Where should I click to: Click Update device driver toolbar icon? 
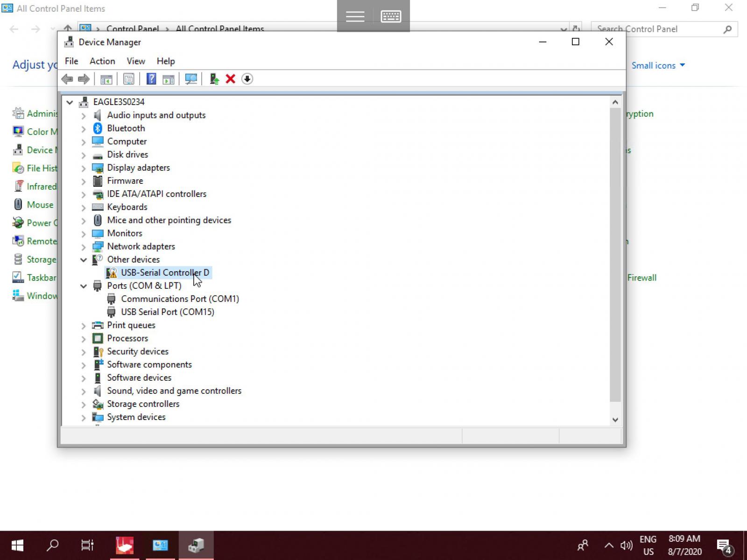(214, 79)
